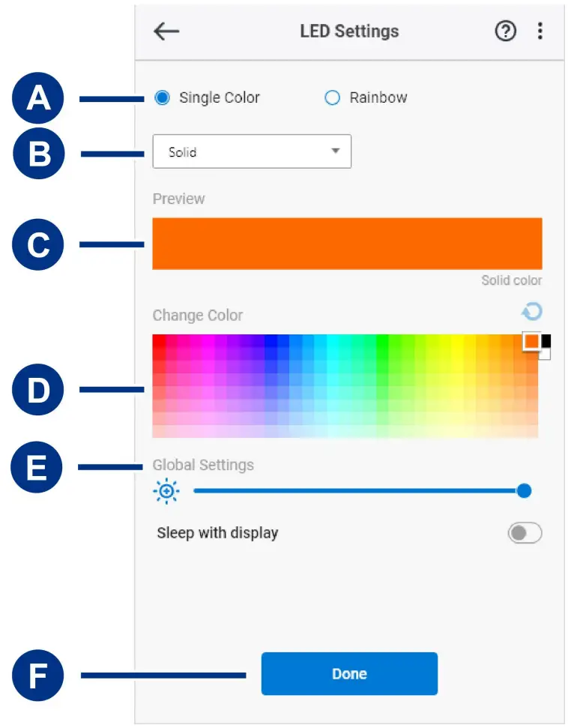Go back using the arrow icon
Image resolution: width=568 pixels, height=728 pixels.
[x=166, y=31]
